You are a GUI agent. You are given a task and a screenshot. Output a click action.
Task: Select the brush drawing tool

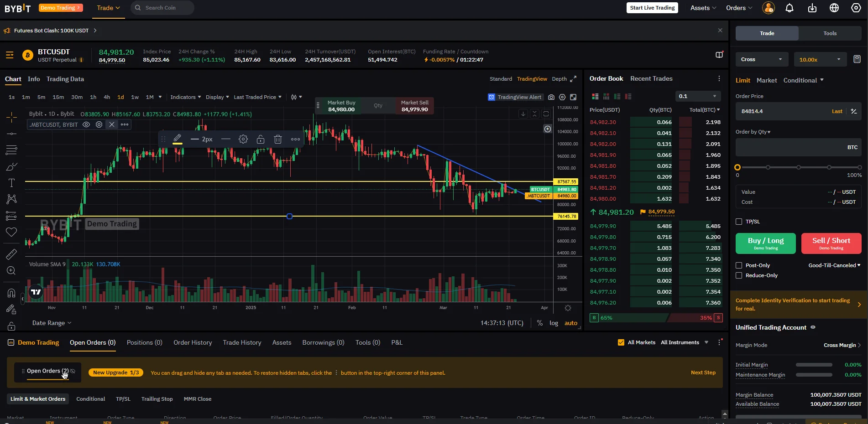point(11,167)
